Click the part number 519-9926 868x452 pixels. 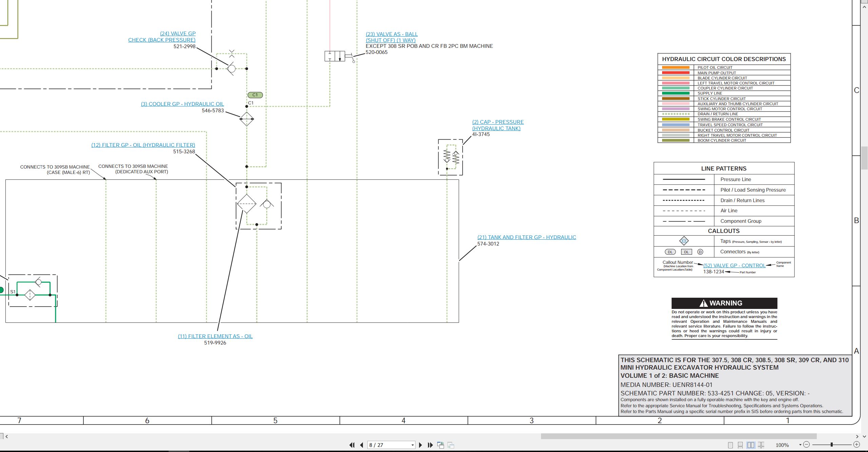coord(215,343)
